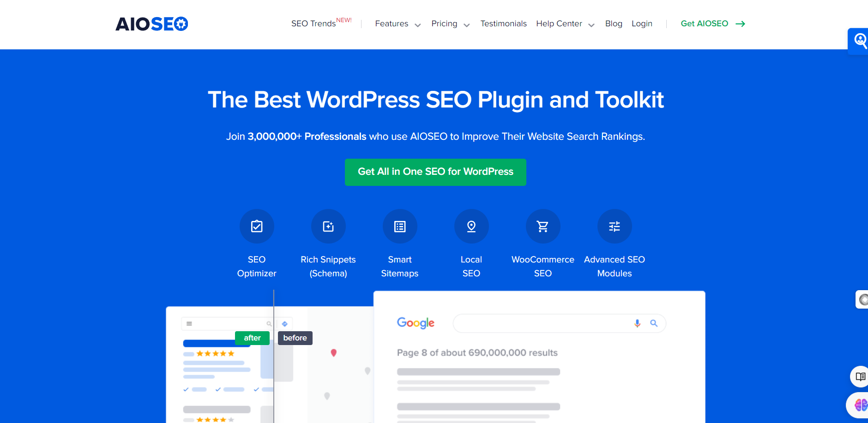Screen dimensions: 868x423
Task: Click the Page 8 of about 690,000,000 results text
Action: tap(477, 353)
